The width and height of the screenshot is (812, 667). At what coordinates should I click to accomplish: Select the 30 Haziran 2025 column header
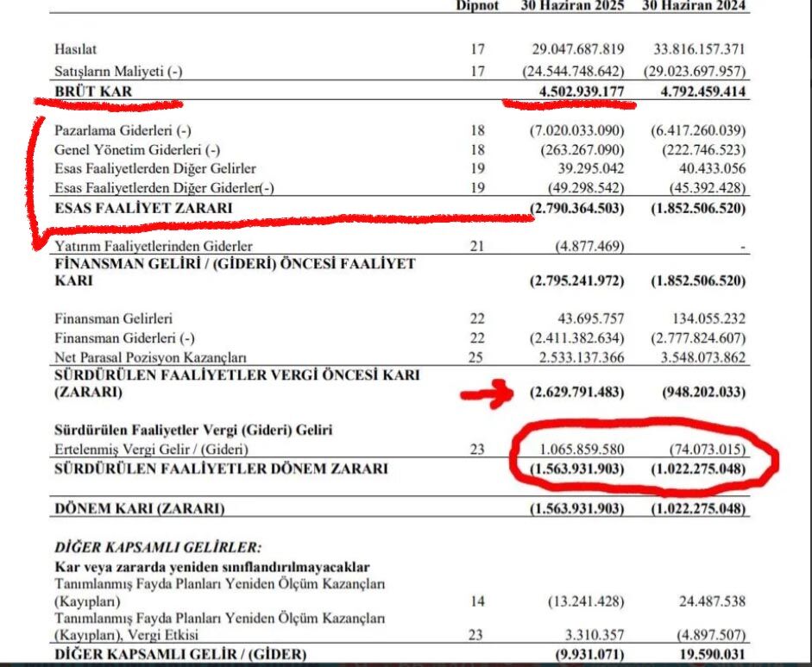572,7
